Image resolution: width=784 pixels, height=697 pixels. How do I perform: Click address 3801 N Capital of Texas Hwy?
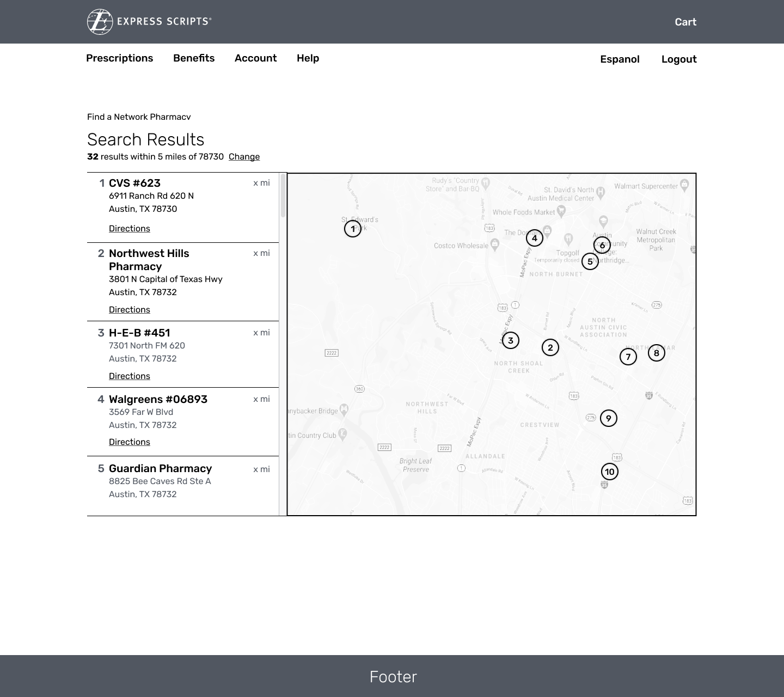tap(166, 279)
